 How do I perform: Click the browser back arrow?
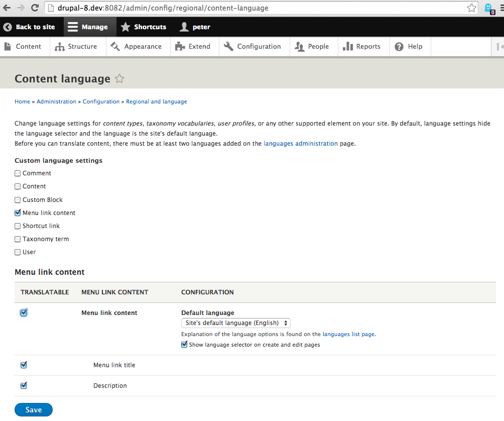[x=7, y=8]
